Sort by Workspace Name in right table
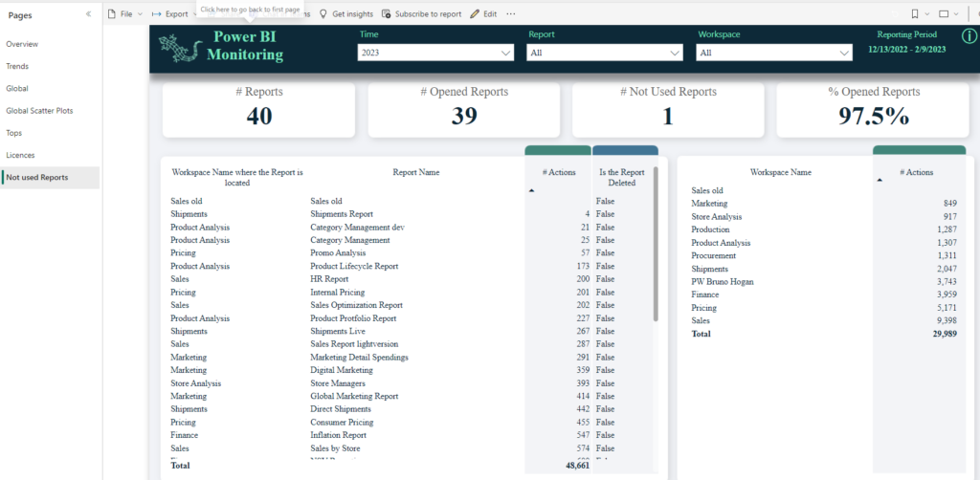Image resolution: width=980 pixels, height=480 pixels. tap(781, 173)
